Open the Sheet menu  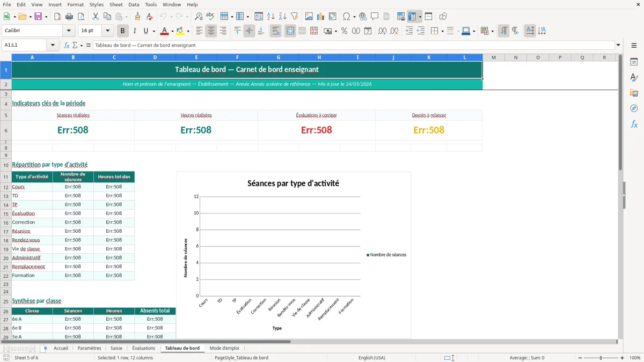116,4
